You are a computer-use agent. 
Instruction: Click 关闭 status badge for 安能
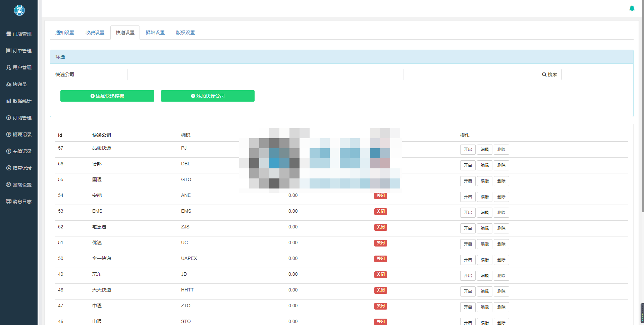(x=381, y=196)
